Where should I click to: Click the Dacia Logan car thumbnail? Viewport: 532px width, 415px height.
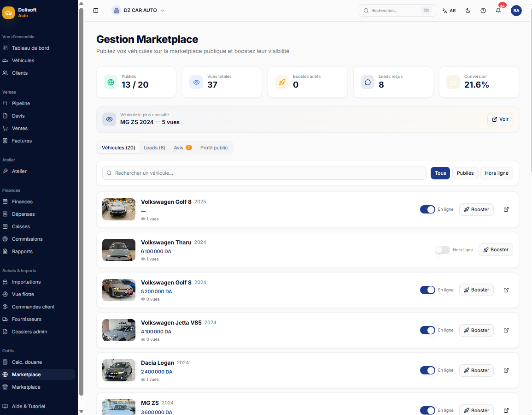pyautogui.click(x=119, y=371)
